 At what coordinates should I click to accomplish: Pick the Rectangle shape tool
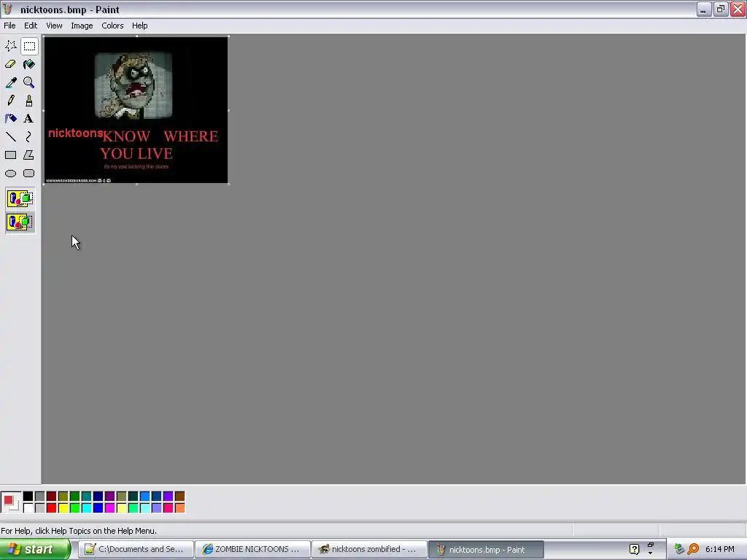(10, 155)
